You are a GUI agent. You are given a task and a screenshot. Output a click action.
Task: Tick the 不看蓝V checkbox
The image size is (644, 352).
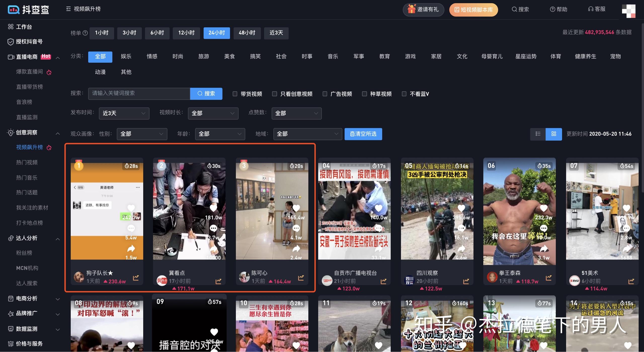404,94
